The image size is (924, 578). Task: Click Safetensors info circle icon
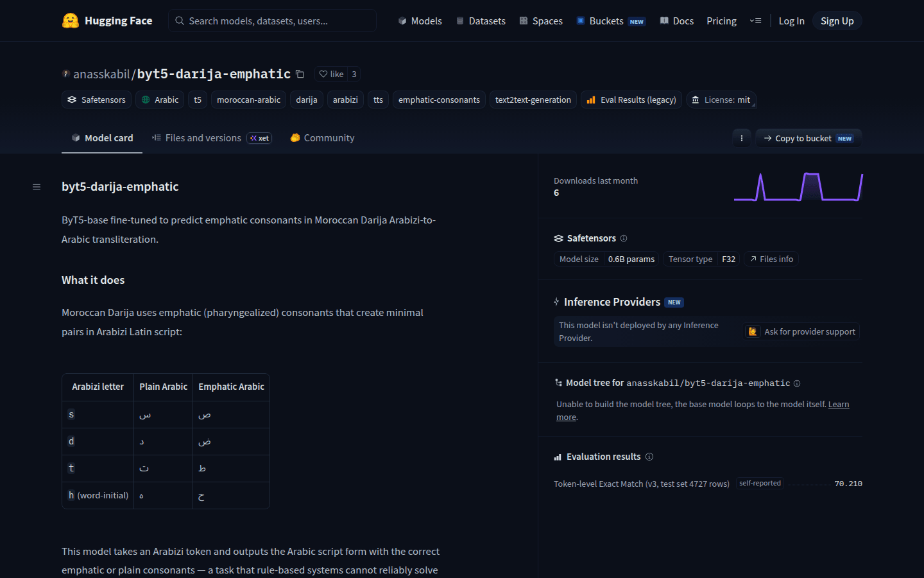point(624,238)
